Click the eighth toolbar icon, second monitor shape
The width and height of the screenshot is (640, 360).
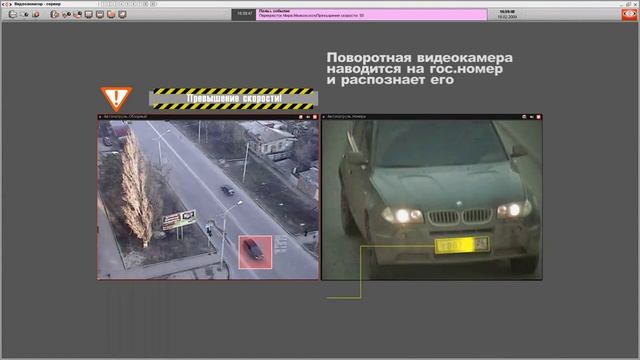(100, 14)
